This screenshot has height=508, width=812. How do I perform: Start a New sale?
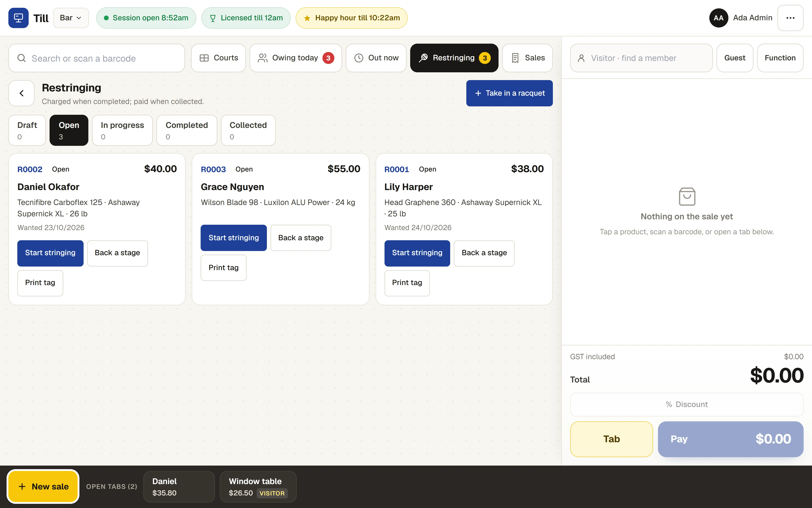[43, 486]
